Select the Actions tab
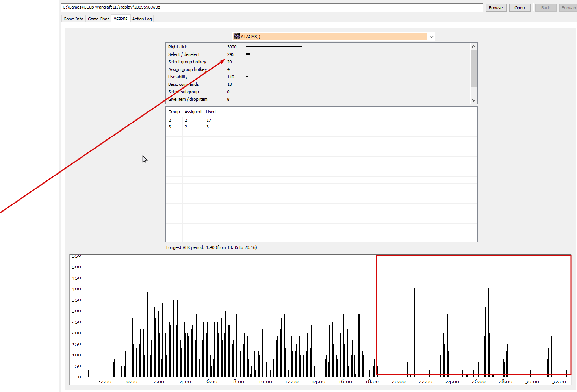Viewport: 577px width, 392px height. click(121, 18)
